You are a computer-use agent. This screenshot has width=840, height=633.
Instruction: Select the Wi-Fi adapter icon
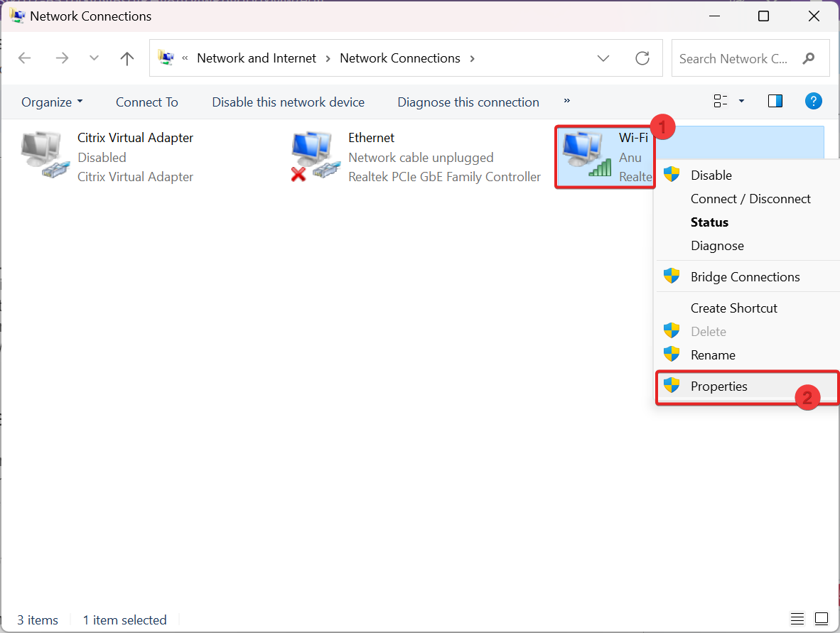point(587,156)
